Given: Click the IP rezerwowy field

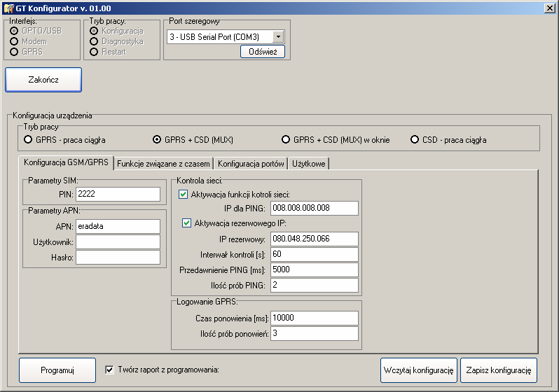Looking at the screenshot, I should 315,239.
